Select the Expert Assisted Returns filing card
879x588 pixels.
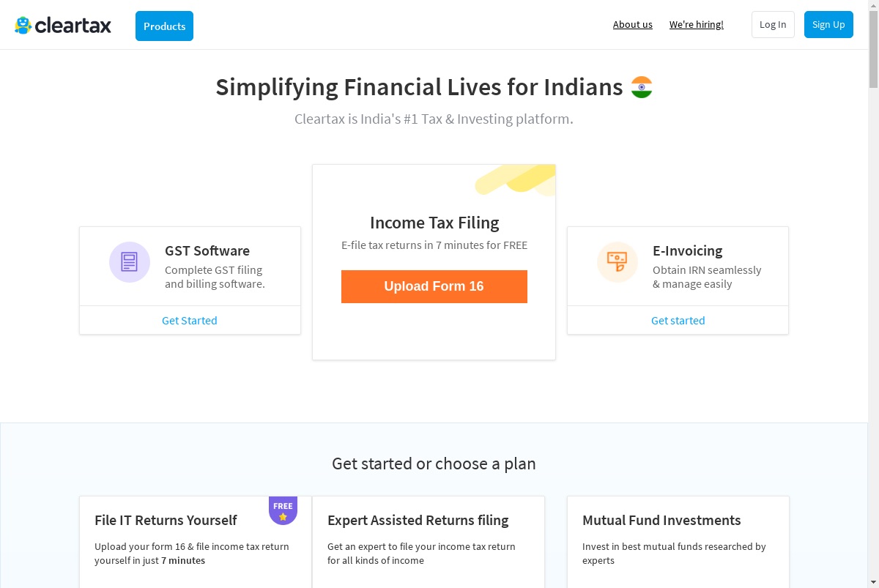click(x=429, y=542)
